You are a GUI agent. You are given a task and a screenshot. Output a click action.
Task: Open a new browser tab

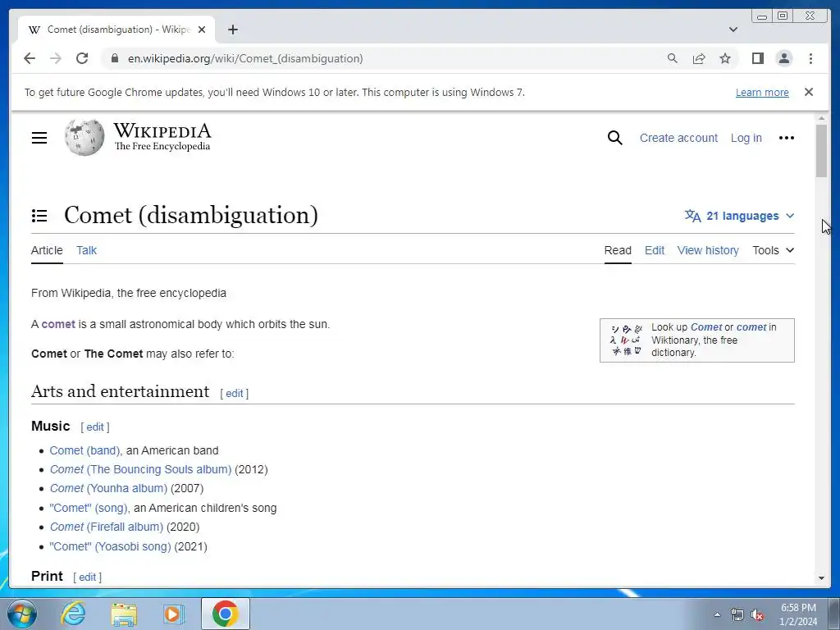[x=232, y=30]
